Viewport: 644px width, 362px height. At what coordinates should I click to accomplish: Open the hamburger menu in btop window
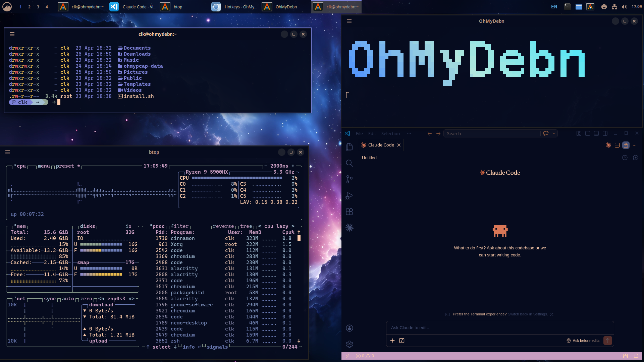(8, 152)
